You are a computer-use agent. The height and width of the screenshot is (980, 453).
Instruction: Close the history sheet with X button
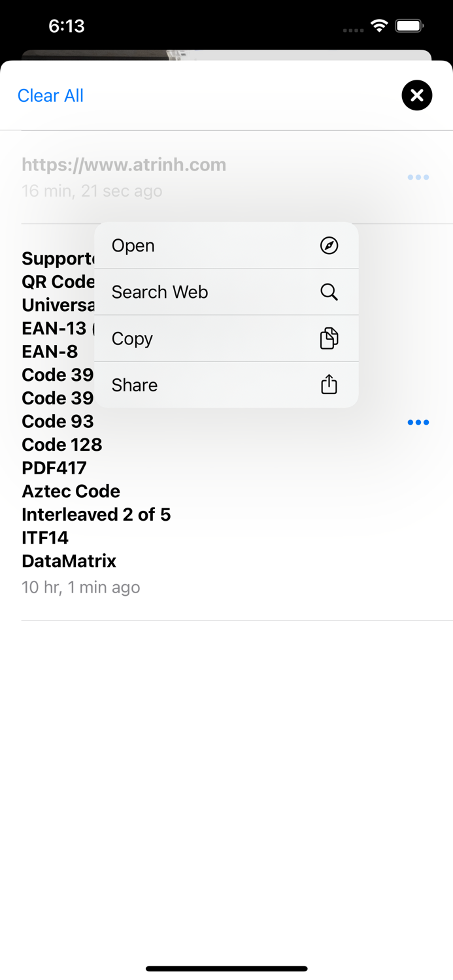pyautogui.click(x=416, y=95)
